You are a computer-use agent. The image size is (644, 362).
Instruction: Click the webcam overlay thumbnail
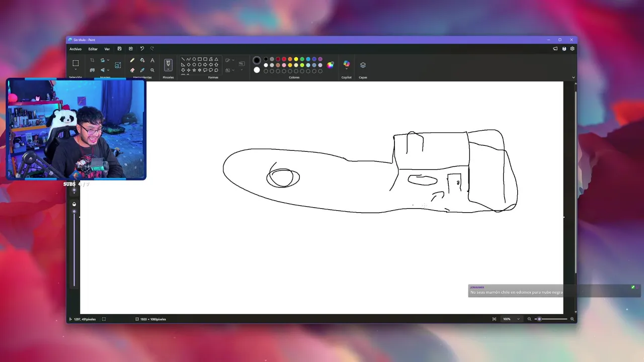pyautogui.click(x=76, y=129)
